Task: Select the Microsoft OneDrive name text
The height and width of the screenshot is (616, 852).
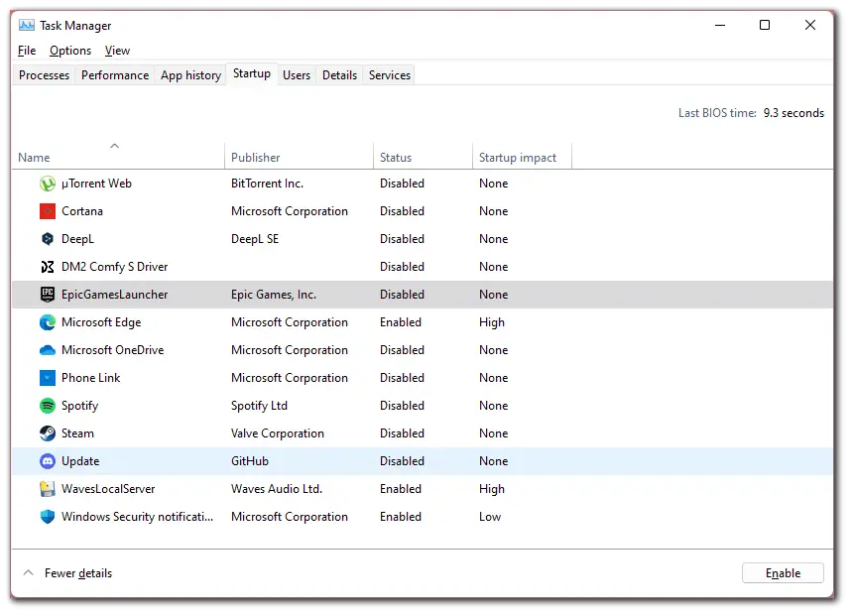Action: tap(112, 350)
